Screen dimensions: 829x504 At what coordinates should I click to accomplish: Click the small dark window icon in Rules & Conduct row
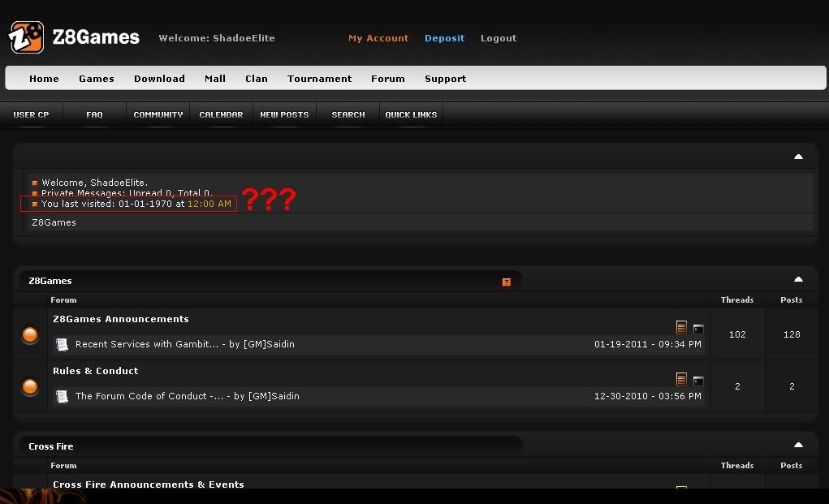(x=698, y=381)
